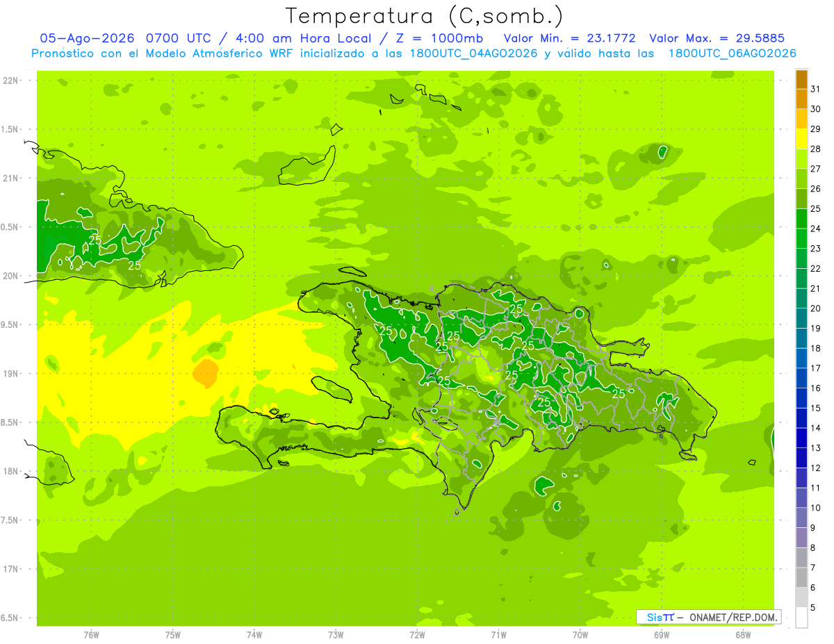Click the "18N" latitude label

click(11, 471)
